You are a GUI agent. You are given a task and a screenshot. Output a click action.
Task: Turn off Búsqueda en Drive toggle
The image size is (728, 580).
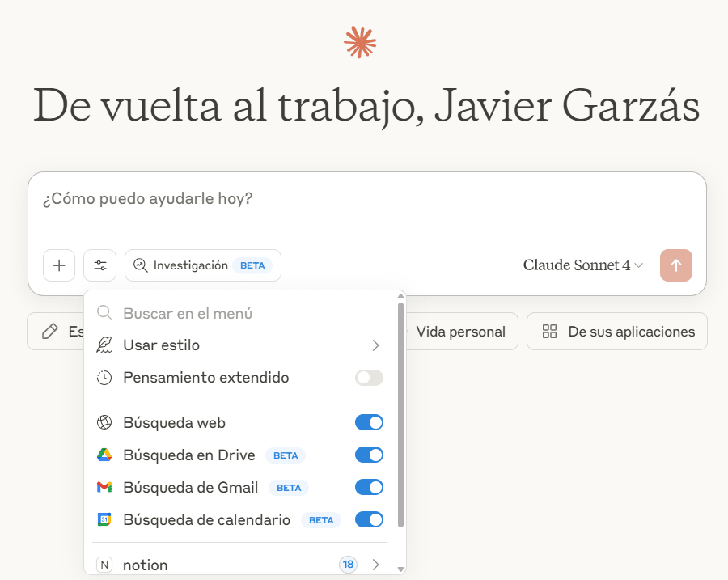(x=369, y=455)
